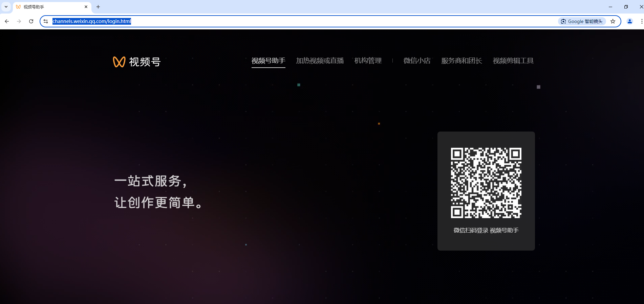
Task: Open 视频剪辑工具 navigation link
Action: click(513, 61)
